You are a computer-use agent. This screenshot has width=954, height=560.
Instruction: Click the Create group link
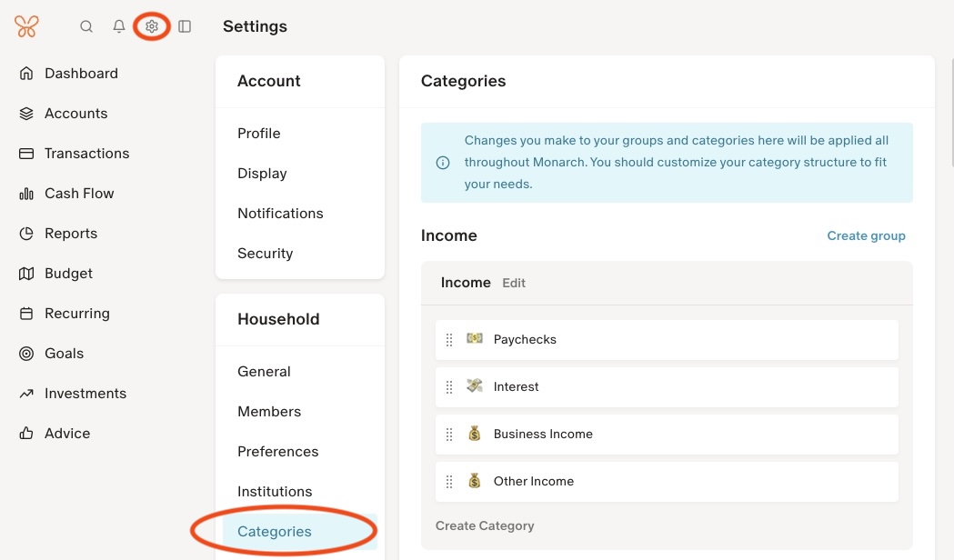pyautogui.click(x=866, y=235)
